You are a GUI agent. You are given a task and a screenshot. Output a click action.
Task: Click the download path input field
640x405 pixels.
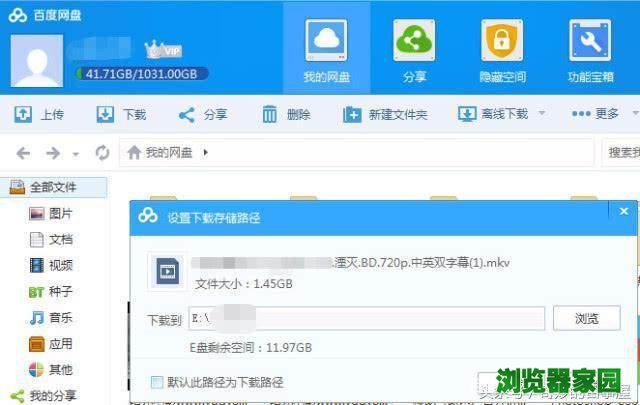coord(365,318)
